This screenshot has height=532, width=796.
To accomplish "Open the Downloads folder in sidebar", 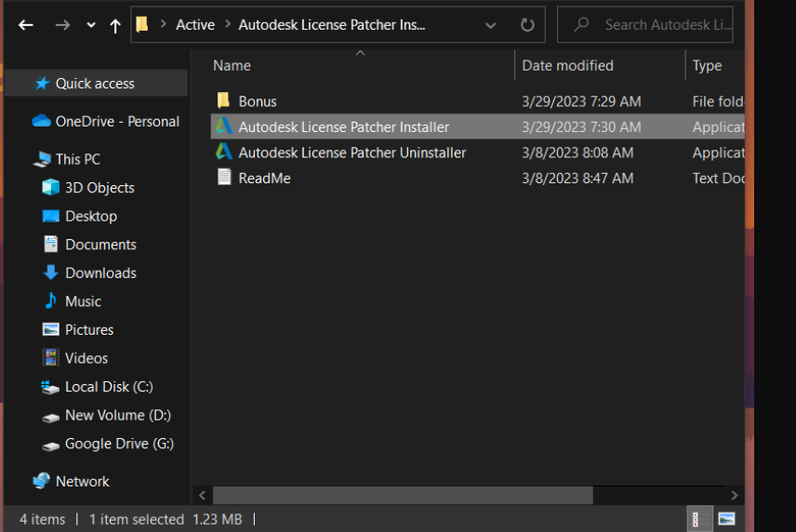I will pos(100,273).
